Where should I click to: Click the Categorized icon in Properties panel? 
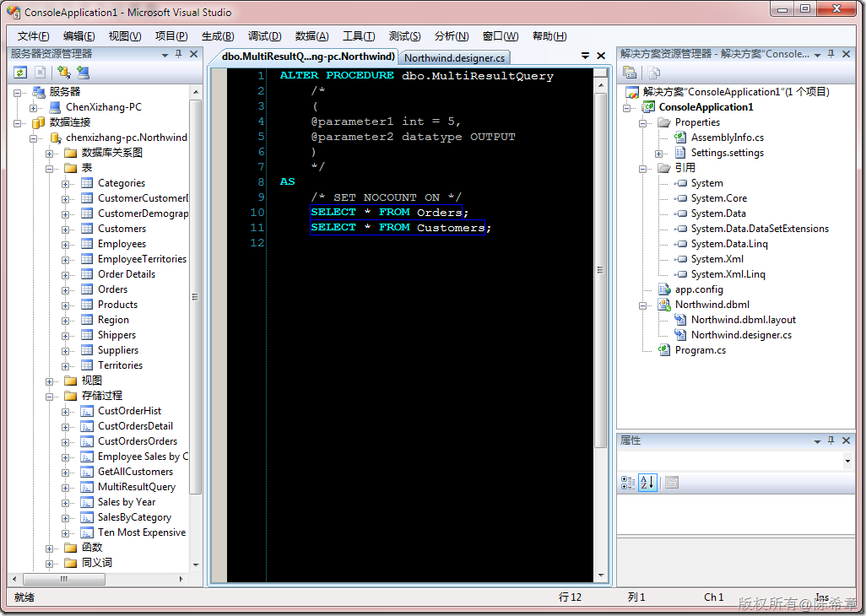(x=628, y=483)
